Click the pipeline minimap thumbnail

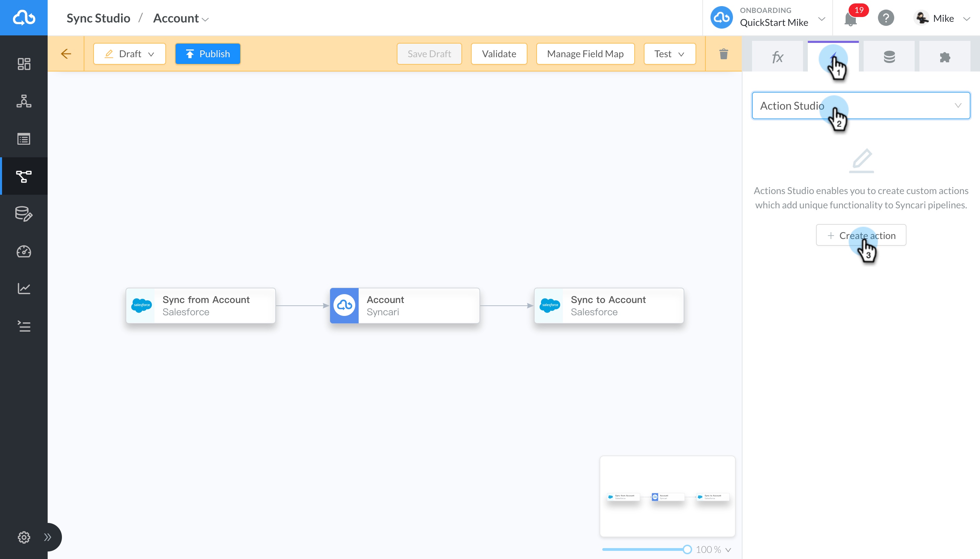coord(667,496)
